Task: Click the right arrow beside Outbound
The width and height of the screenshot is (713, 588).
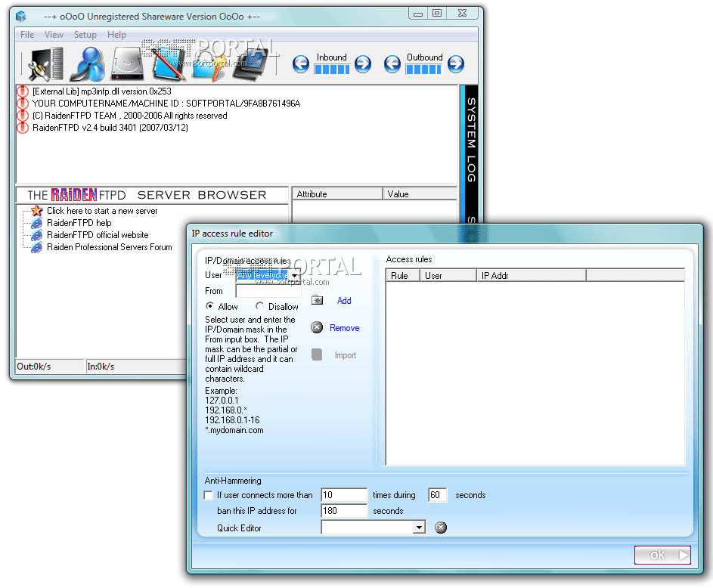Action: (456, 64)
